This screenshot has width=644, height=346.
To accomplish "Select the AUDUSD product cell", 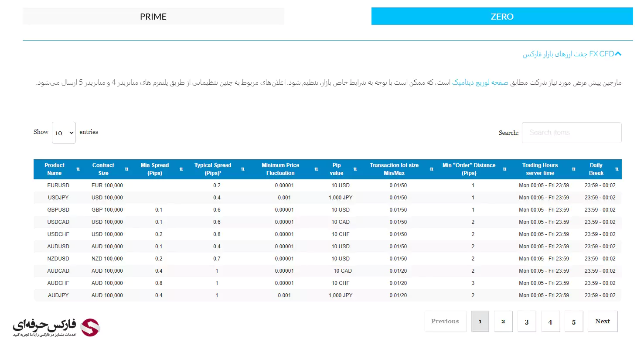I will coord(58,247).
